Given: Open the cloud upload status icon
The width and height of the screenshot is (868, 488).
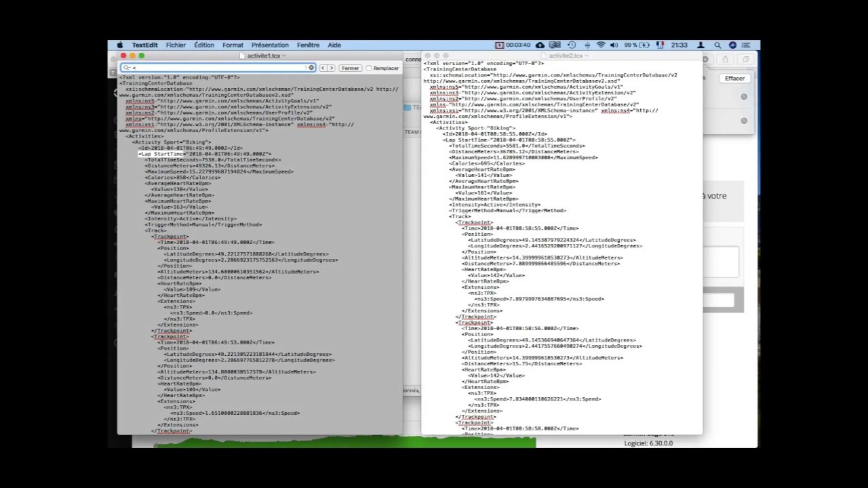Looking at the screenshot, I should (540, 45).
